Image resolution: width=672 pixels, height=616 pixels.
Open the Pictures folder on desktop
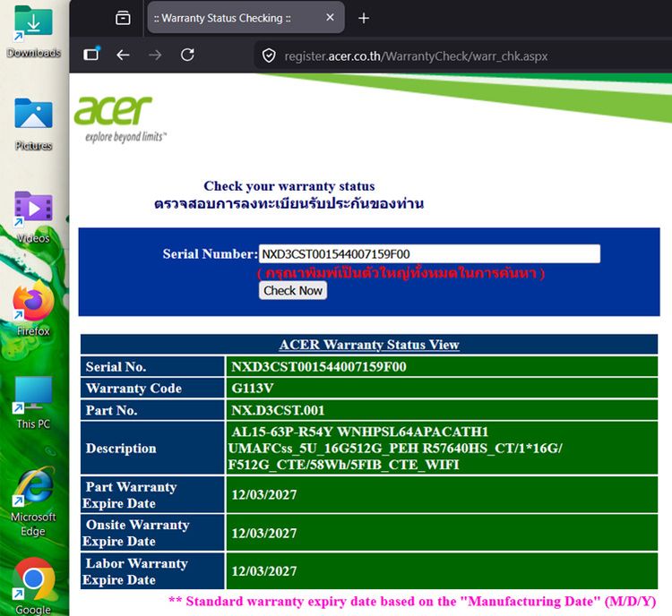tap(33, 124)
